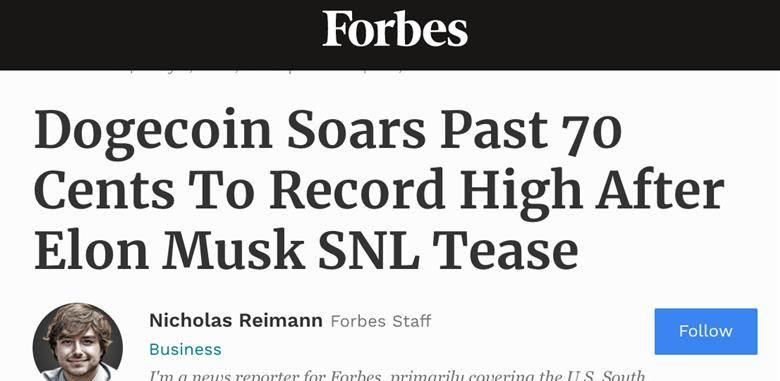Click the Forbes Staff label

point(381,321)
